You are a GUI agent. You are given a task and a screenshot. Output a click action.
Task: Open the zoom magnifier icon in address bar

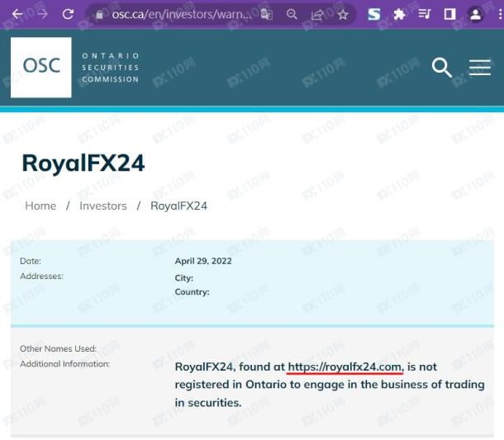pyautogui.click(x=292, y=15)
